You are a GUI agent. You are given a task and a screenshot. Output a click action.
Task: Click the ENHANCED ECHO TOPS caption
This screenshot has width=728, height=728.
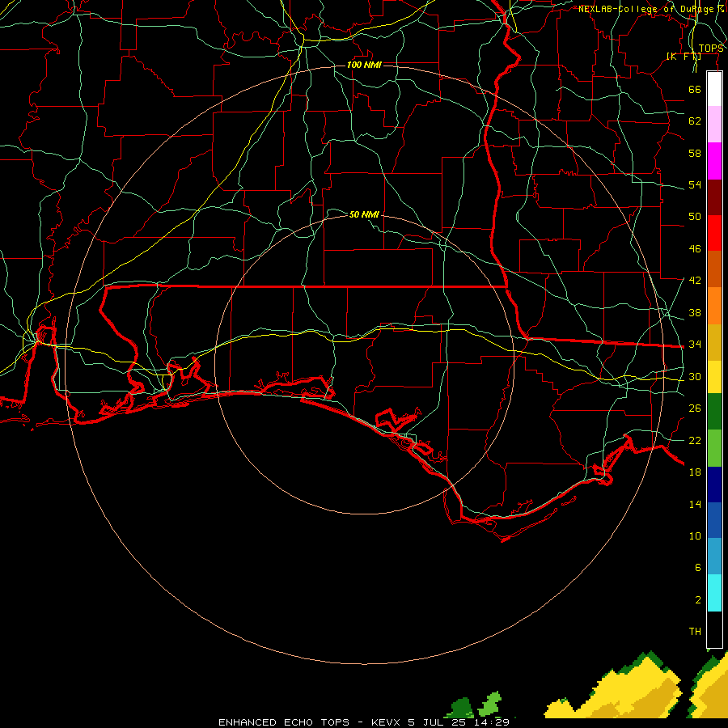pos(284,722)
